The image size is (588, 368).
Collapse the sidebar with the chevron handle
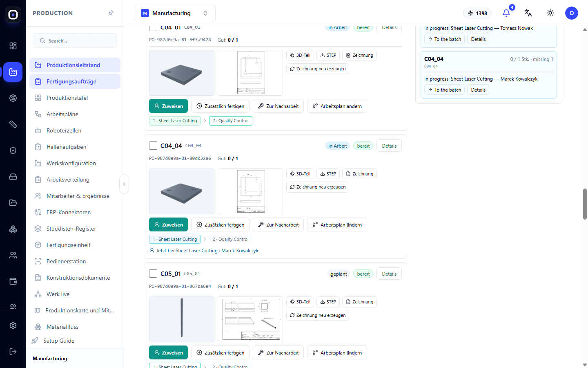tap(124, 184)
